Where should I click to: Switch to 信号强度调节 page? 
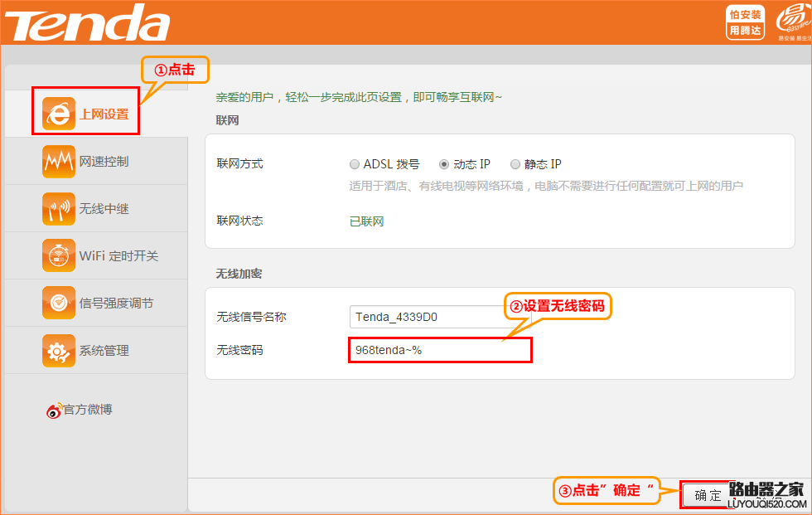[x=97, y=303]
